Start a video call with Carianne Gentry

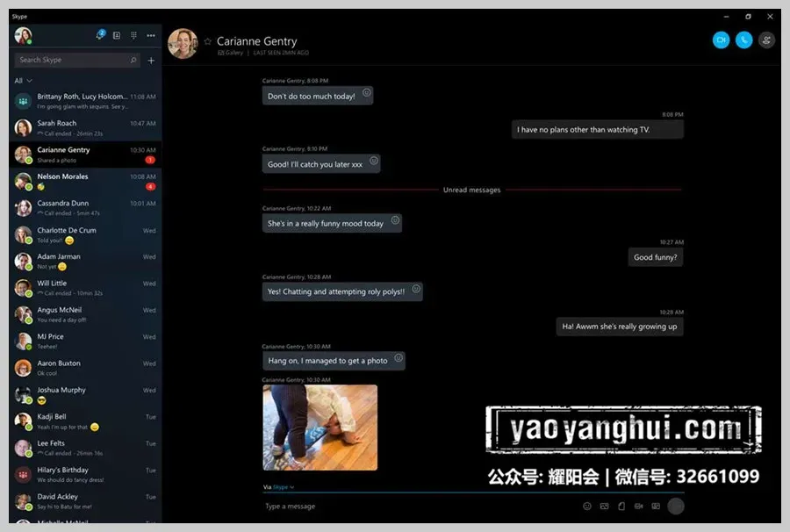tap(721, 40)
